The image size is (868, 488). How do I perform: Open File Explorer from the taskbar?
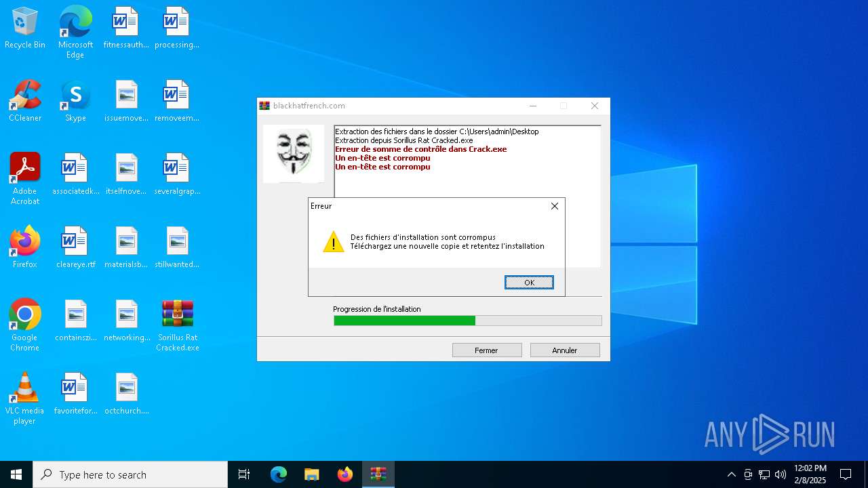click(x=311, y=474)
